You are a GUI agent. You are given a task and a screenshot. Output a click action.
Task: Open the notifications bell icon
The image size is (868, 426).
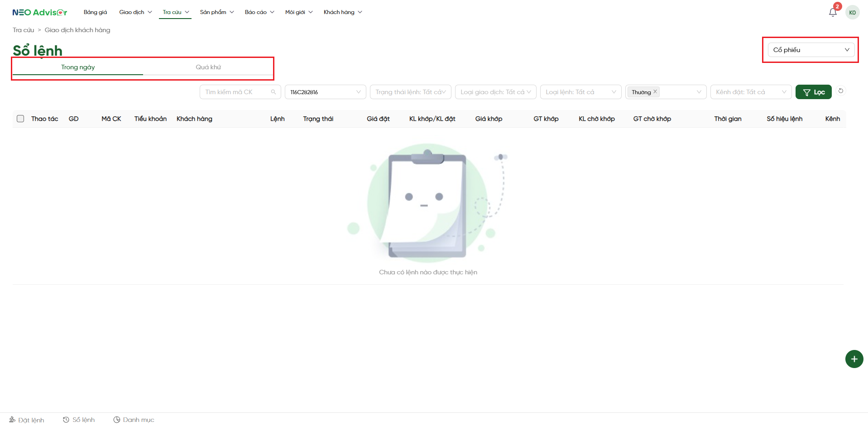[832, 12]
